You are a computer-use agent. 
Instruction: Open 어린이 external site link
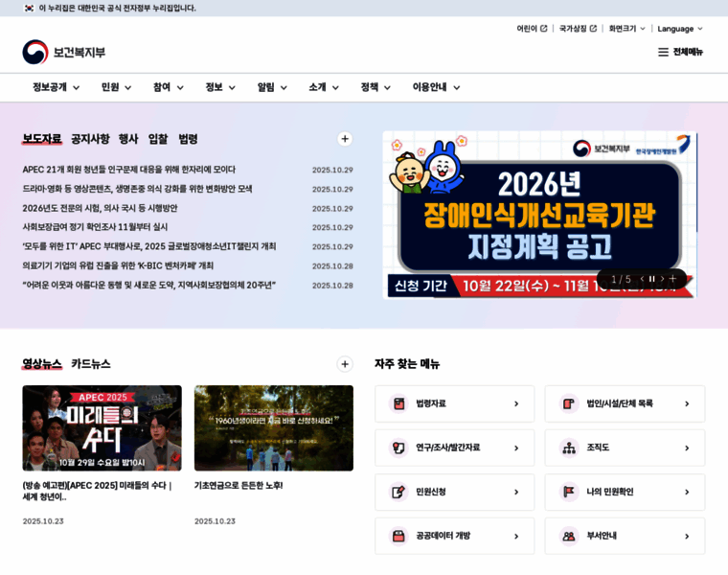point(532,29)
